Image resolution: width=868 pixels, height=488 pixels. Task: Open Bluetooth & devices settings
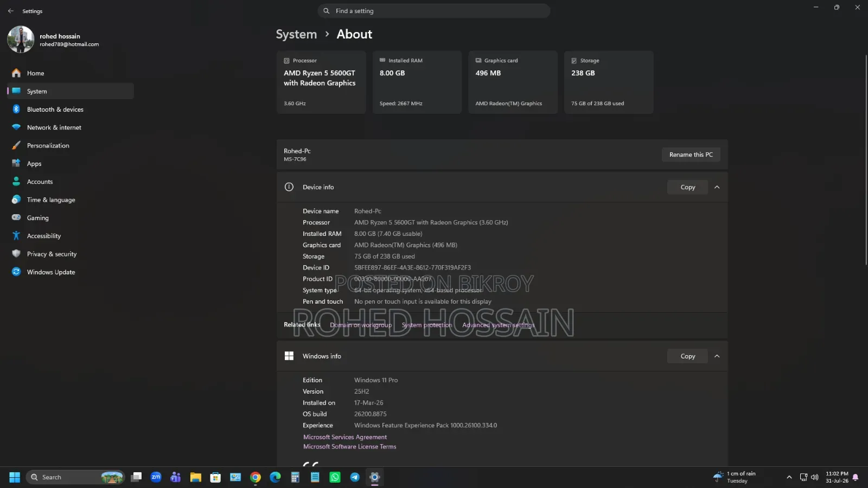point(71,110)
